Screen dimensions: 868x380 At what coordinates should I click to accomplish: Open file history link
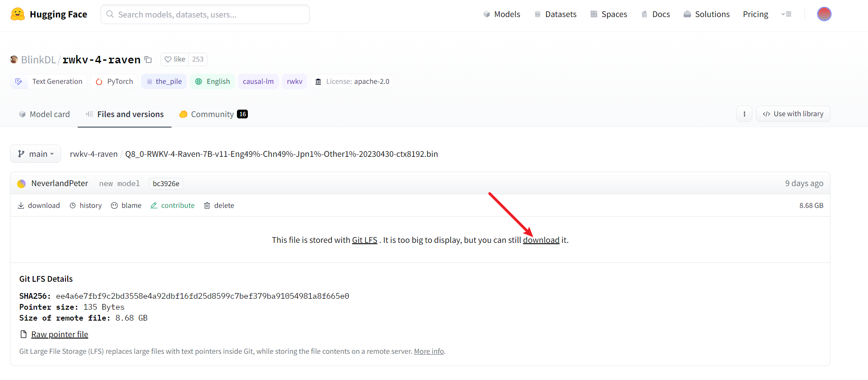coord(86,205)
